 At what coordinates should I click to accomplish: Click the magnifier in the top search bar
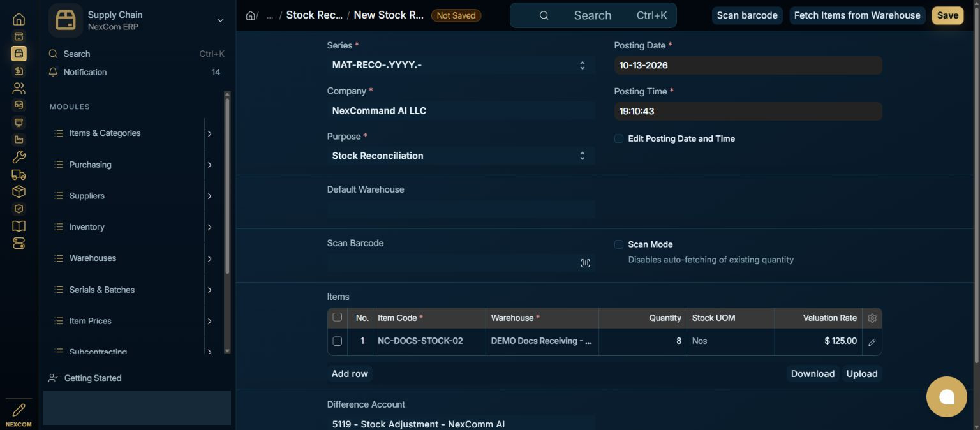(x=544, y=15)
